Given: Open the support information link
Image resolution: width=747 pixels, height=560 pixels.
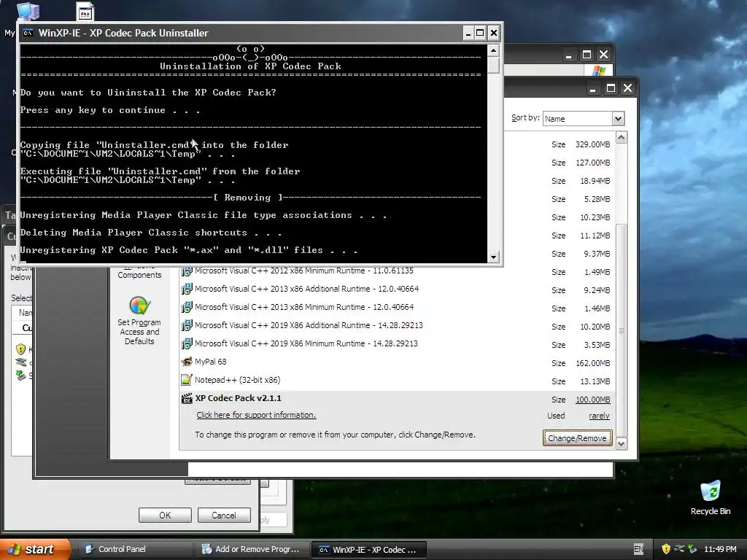Looking at the screenshot, I should tap(256, 415).
